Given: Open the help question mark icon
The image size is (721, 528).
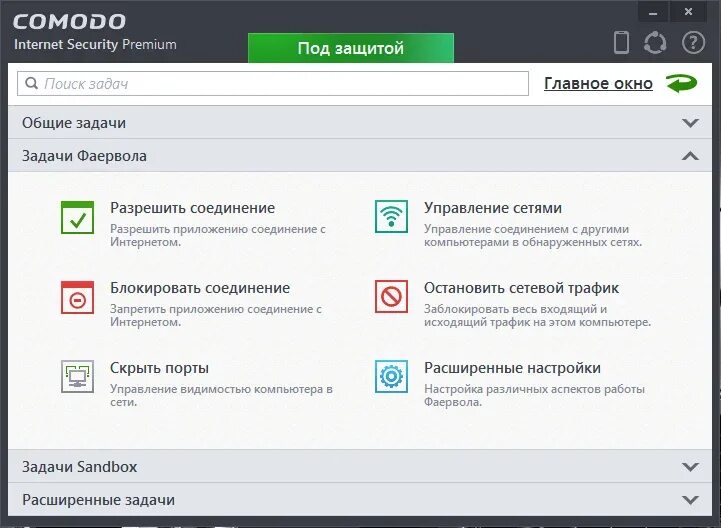Looking at the screenshot, I should [693, 42].
